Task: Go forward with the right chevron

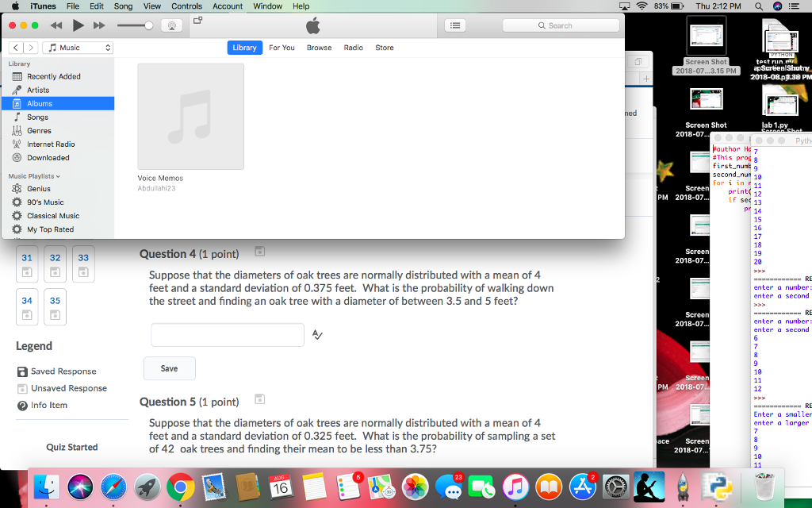Action: pos(31,48)
